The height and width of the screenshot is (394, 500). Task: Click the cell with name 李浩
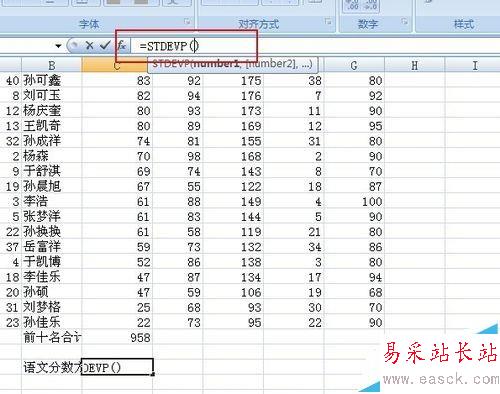tap(52, 201)
